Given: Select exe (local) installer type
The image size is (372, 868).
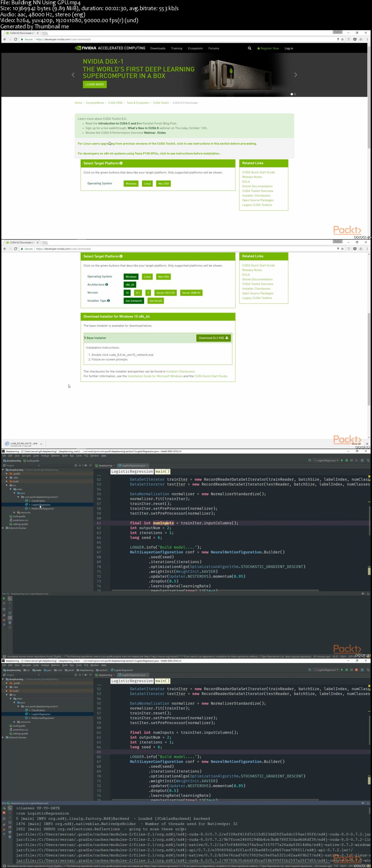Looking at the screenshot, I should (x=155, y=301).
